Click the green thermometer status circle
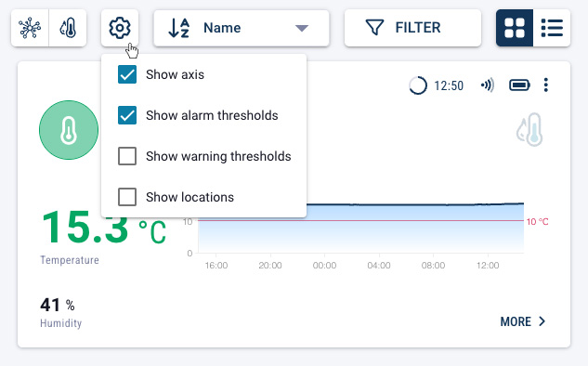Screen dimensions: 588x366 tap(69, 130)
